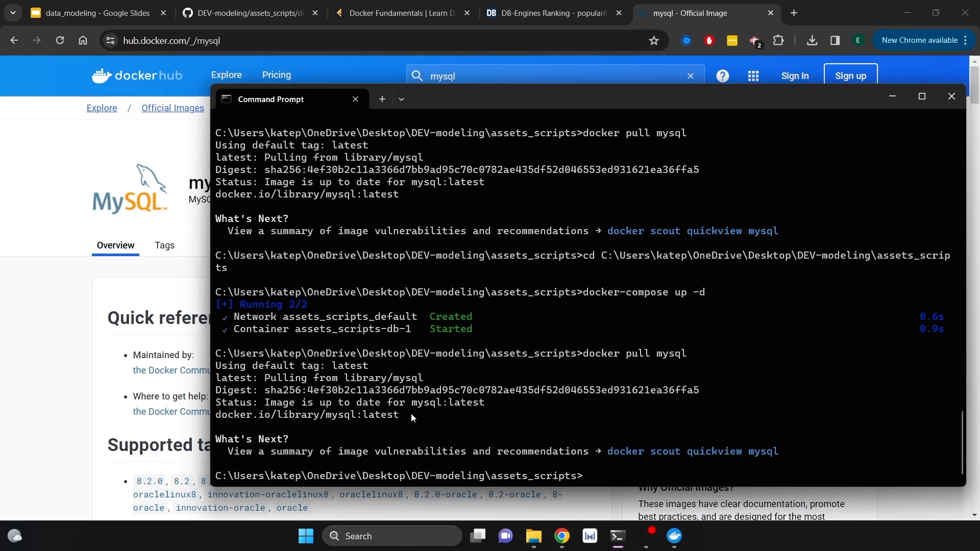Click the terminal vertical scrollbar thumb
The width and height of the screenshot is (980, 551).
[962, 442]
